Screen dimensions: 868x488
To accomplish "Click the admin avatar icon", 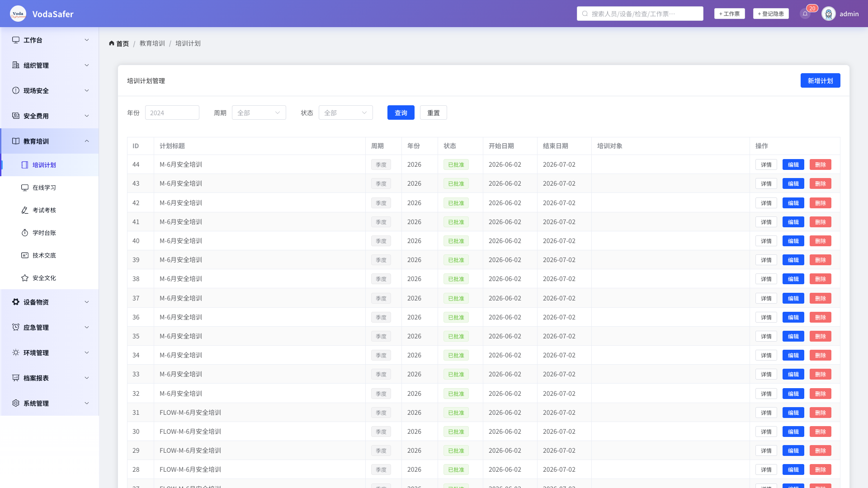I will pos(829,14).
